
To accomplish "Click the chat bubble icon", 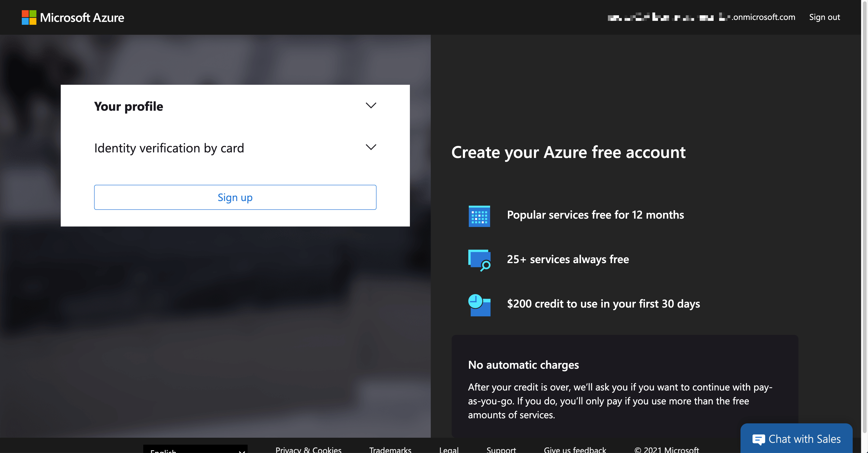I will (x=759, y=440).
